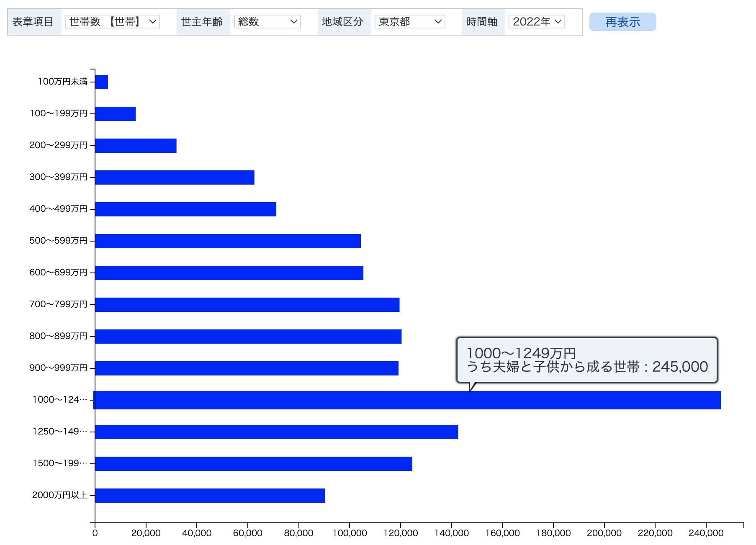The width and height of the screenshot is (756, 545).
Task: Select the 200〜299万円 bar
Action: click(x=136, y=146)
